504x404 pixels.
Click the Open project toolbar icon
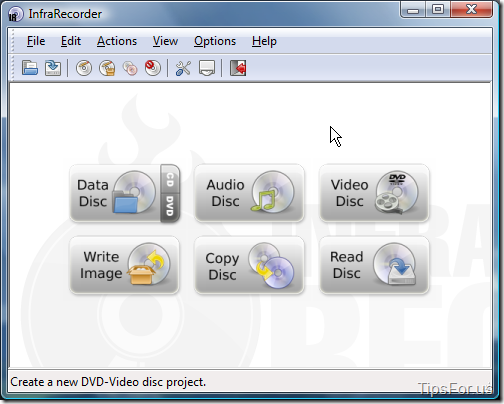(x=30, y=68)
